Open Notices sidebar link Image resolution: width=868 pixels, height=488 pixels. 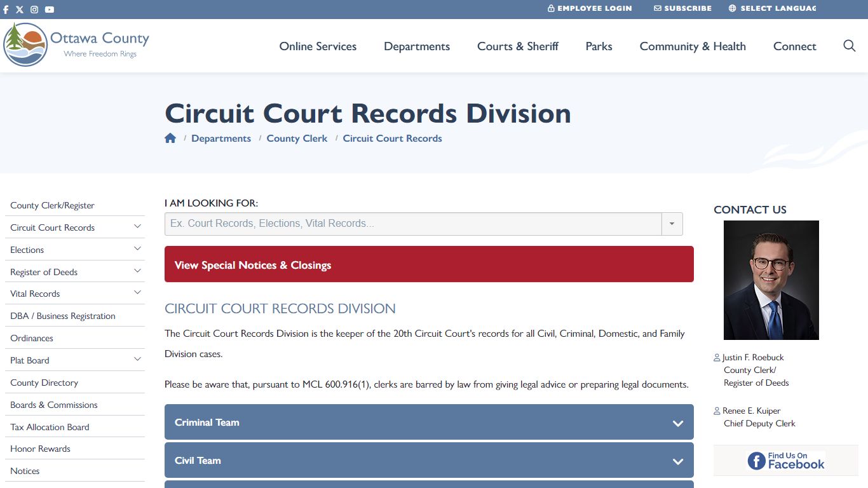coord(25,471)
